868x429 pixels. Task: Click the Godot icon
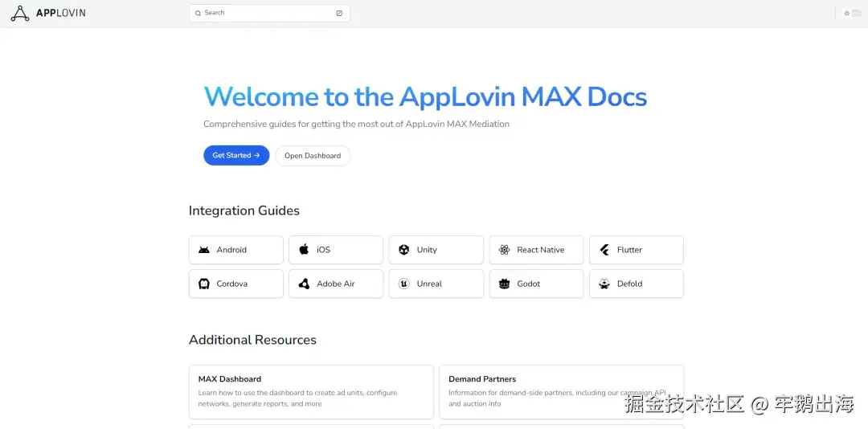504,284
